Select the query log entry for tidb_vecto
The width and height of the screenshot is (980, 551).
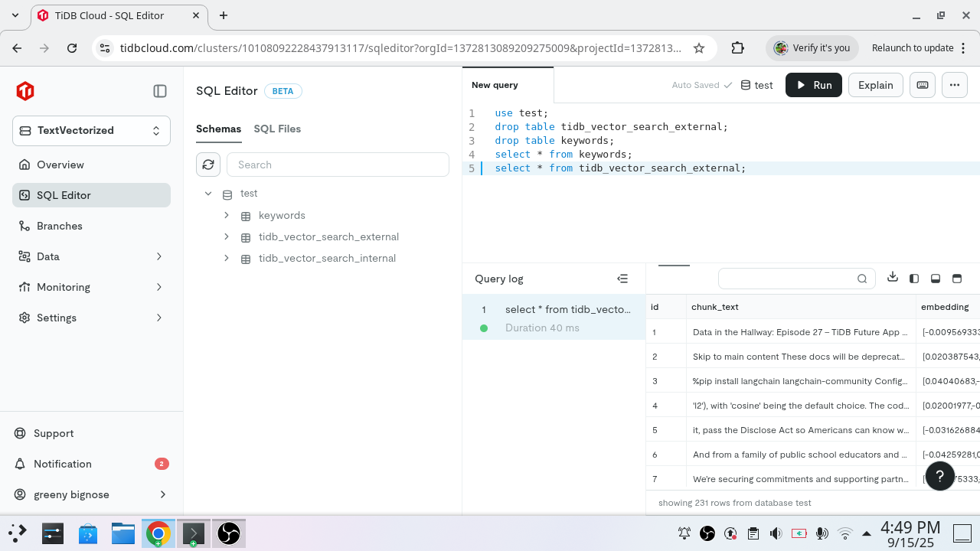coord(554,318)
